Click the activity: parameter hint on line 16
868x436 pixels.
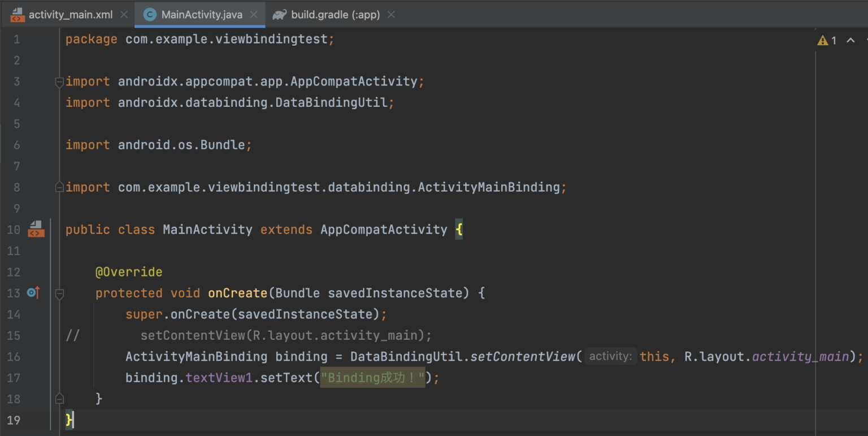610,356
